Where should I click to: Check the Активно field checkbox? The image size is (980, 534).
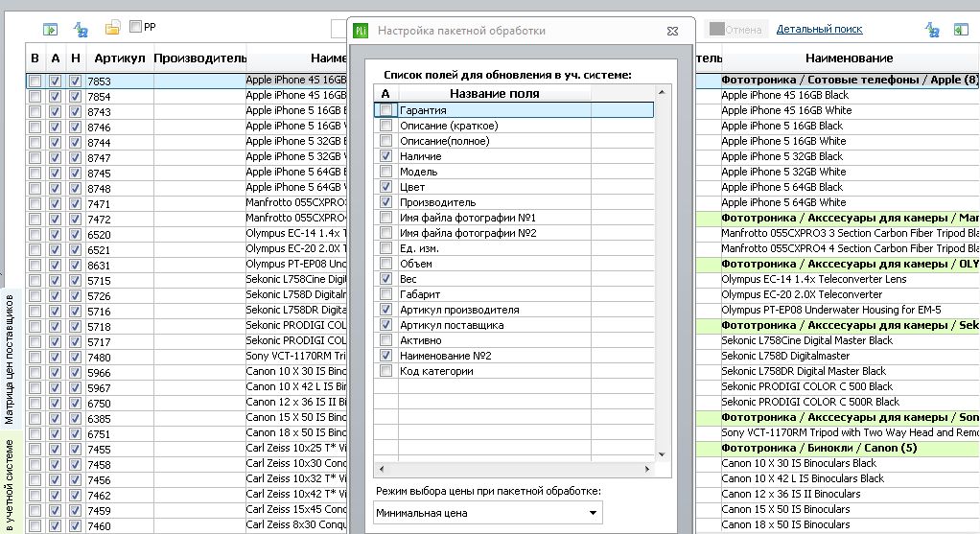386,339
